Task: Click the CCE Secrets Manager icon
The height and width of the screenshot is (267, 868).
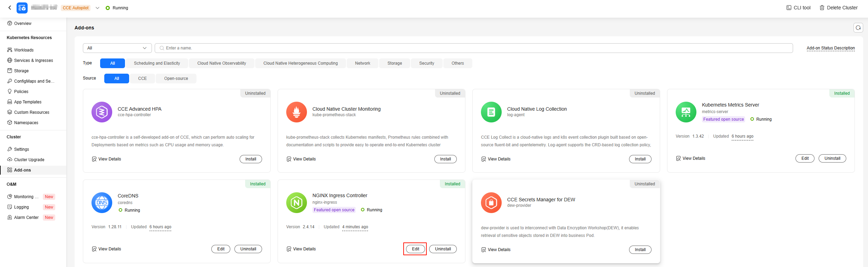Action: pos(491,203)
